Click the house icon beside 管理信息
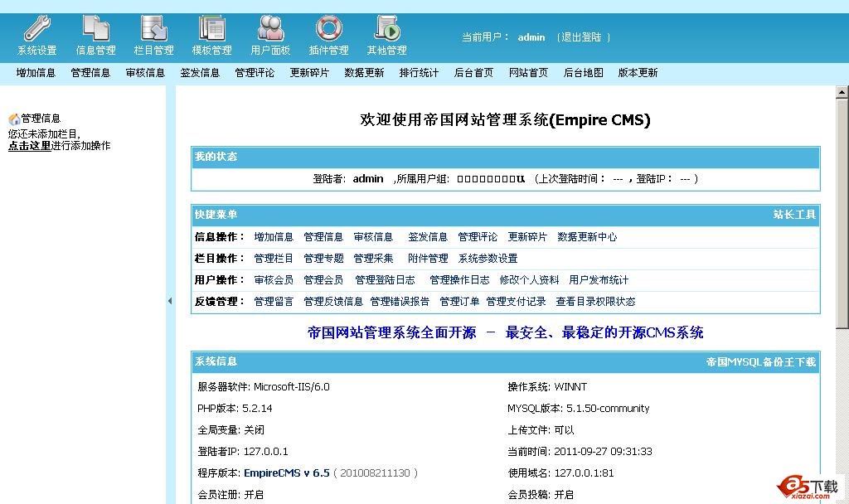 coord(14,119)
